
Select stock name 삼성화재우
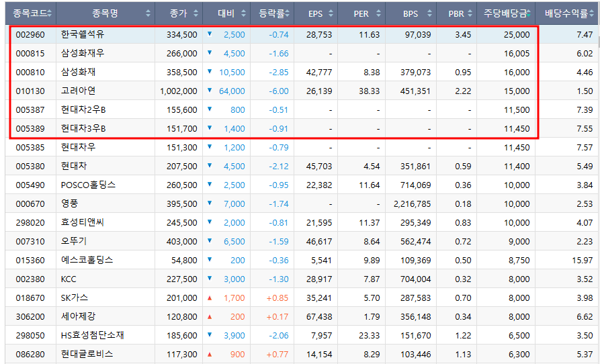pos(83,53)
